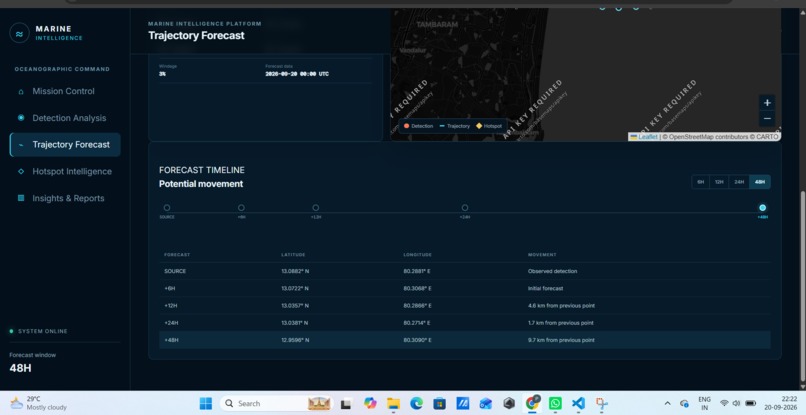
Task: Open the Wi-Fi network tray icon
Action: pos(724,403)
